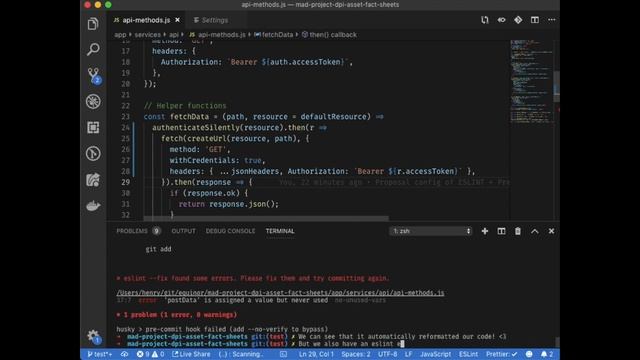
Task: Open the Explorer view in the activity bar
Action: tap(93, 24)
